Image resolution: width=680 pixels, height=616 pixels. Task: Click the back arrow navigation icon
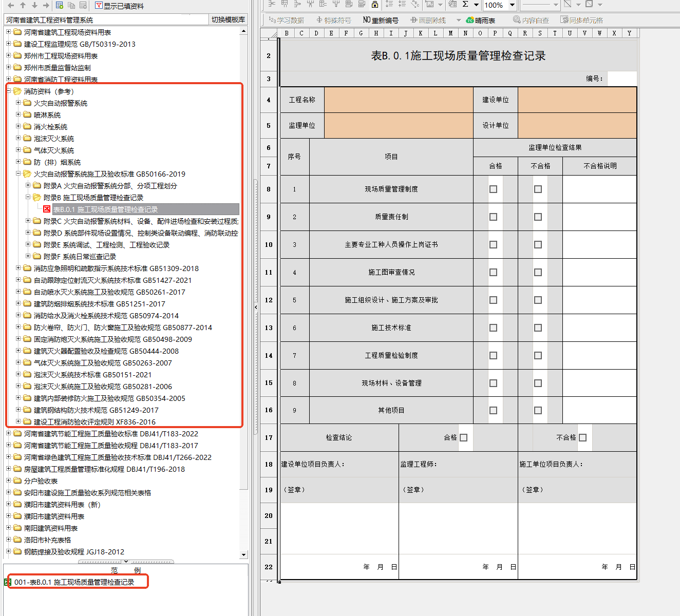[11, 5]
